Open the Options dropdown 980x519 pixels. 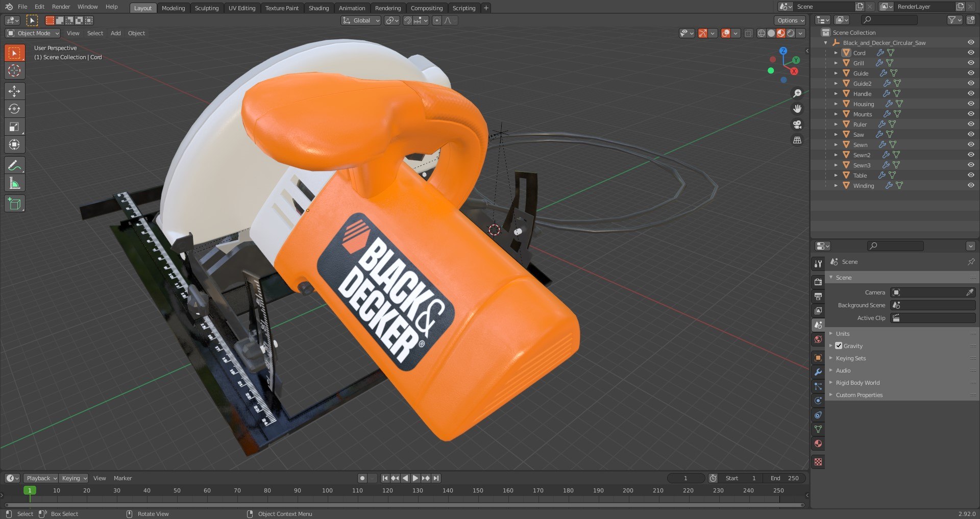[790, 20]
